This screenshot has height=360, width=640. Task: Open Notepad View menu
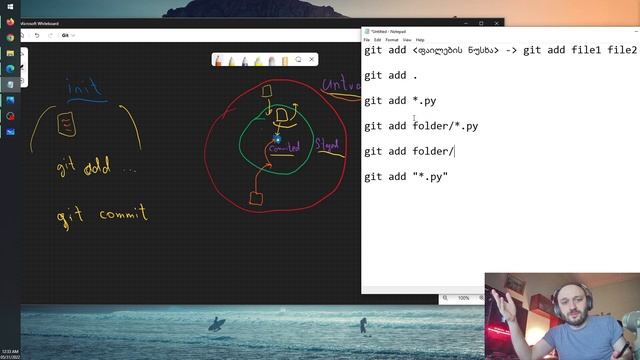coord(407,40)
